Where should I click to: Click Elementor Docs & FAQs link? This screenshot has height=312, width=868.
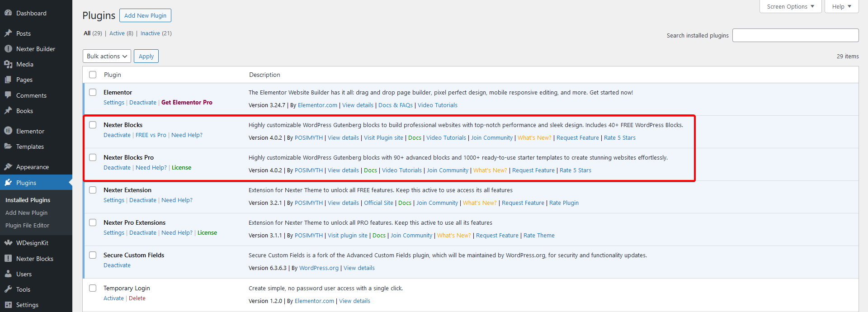(396, 105)
